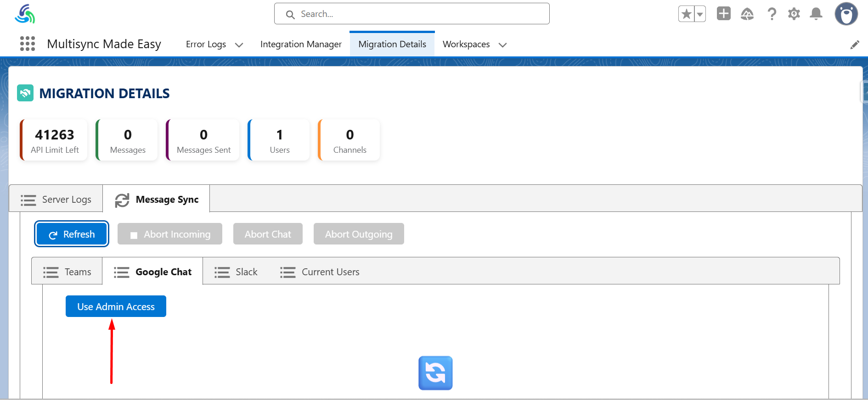Open the Error Logs tab

206,44
